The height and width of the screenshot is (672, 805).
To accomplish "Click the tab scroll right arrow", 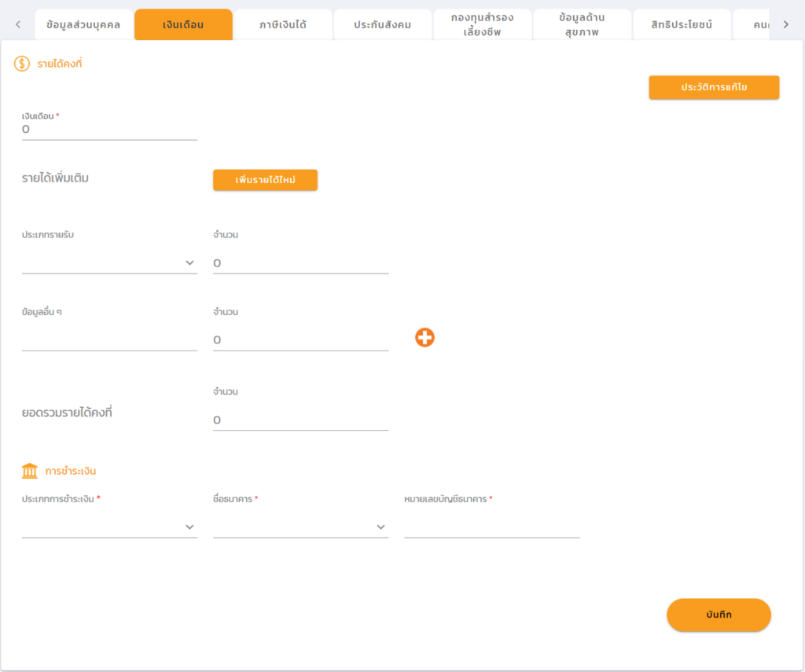I will tap(785, 24).
